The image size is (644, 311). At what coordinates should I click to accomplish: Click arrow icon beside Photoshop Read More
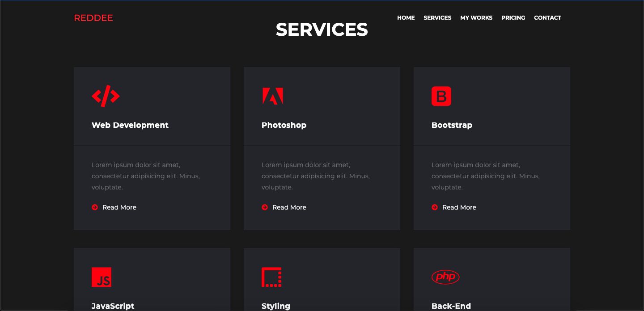(265, 207)
